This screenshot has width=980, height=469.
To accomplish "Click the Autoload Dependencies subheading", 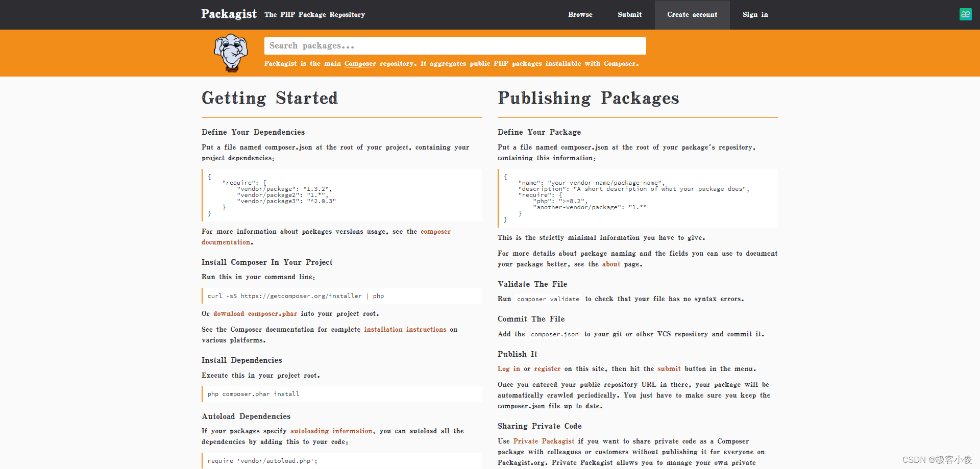I will [246, 416].
